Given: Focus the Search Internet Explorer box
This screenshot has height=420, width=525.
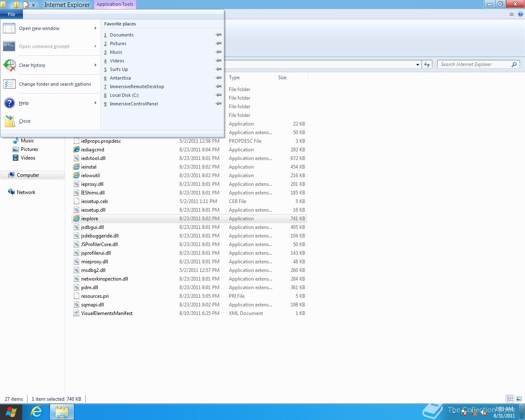Looking at the screenshot, I should pos(478,64).
